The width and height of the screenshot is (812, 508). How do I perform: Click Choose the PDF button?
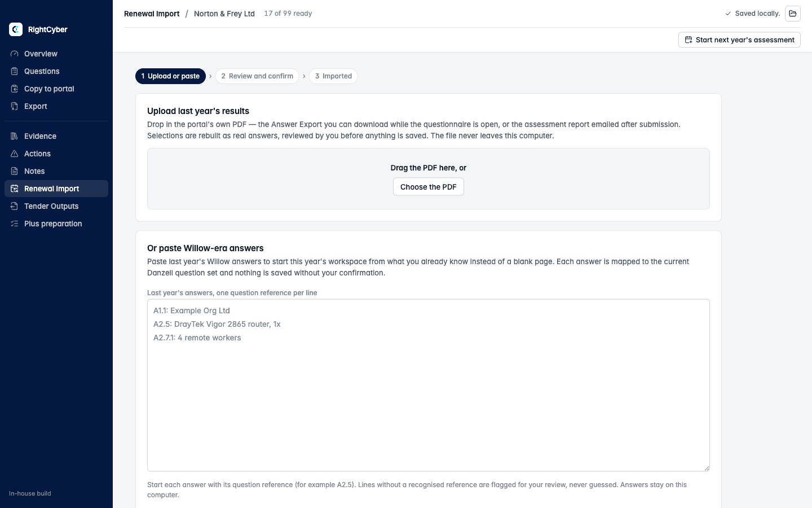pyautogui.click(x=429, y=187)
